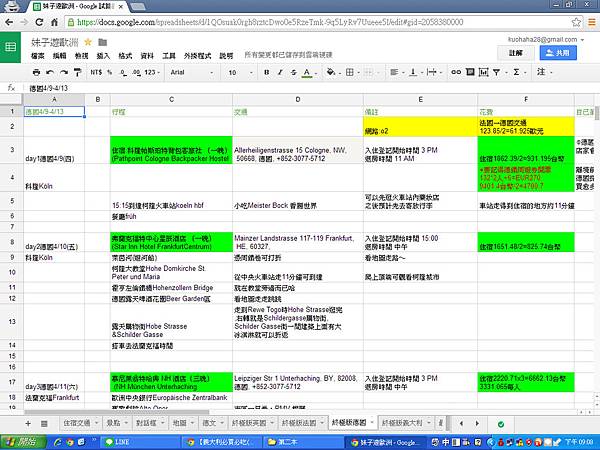Expand the 終極版德國 tab arrow menu

372,422
